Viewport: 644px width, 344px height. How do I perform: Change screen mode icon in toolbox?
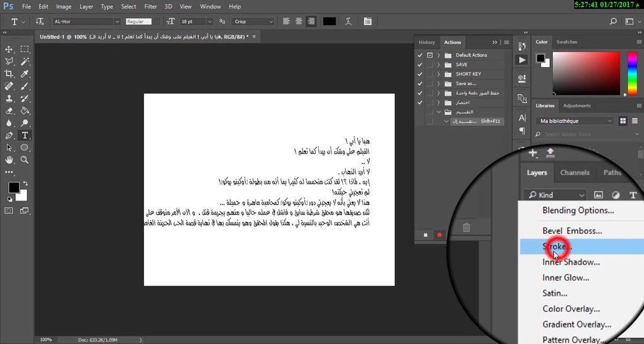25,211
